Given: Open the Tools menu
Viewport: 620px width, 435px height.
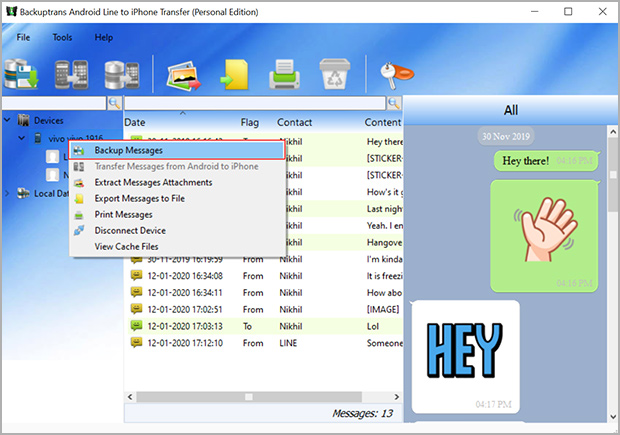Looking at the screenshot, I should (x=62, y=37).
